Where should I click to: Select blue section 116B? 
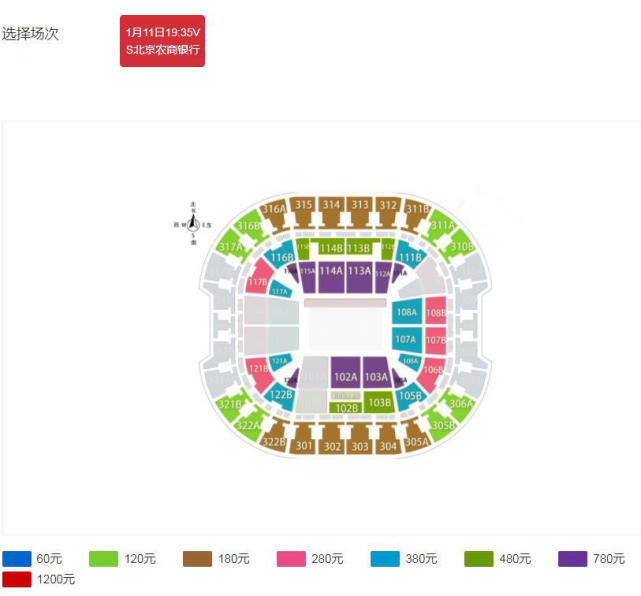pos(281,255)
